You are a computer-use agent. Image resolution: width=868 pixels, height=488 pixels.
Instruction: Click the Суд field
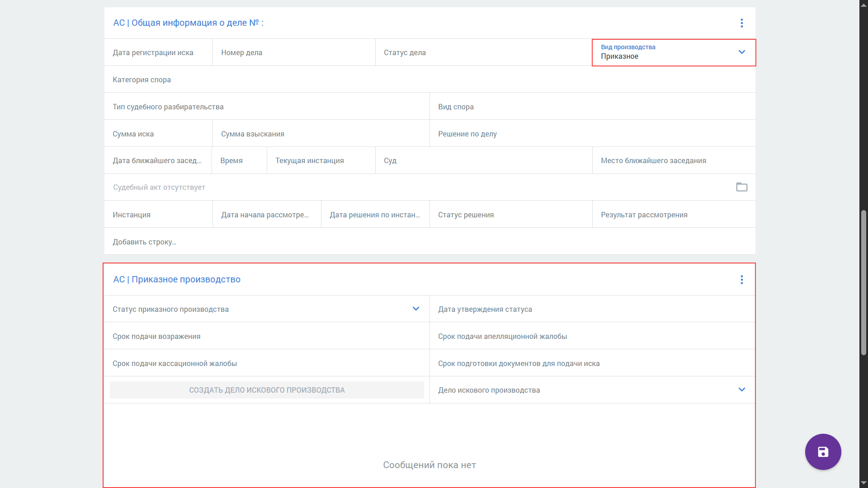coord(484,160)
